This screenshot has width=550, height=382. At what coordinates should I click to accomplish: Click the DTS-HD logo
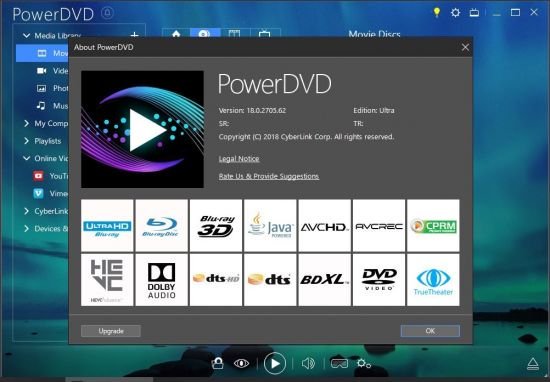216,280
